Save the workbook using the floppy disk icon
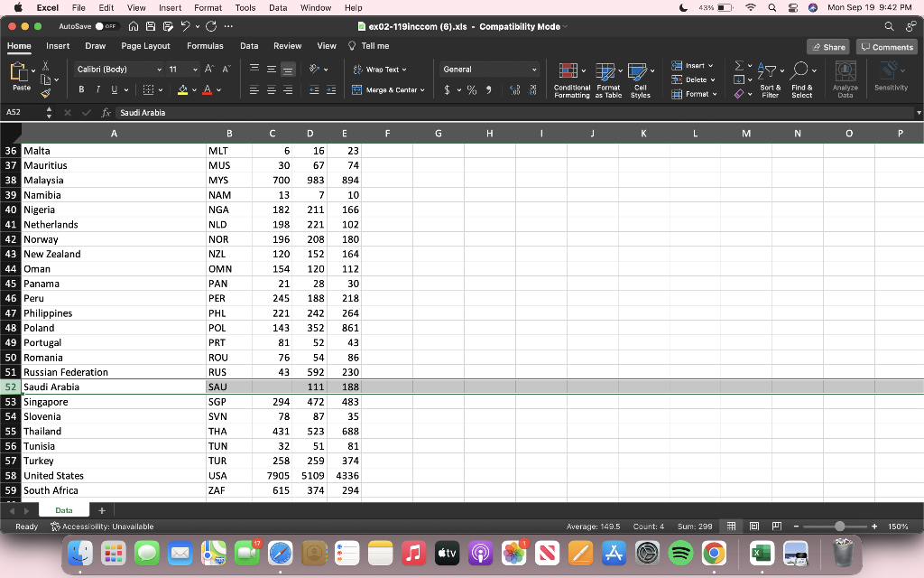 pyautogui.click(x=151, y=26)
